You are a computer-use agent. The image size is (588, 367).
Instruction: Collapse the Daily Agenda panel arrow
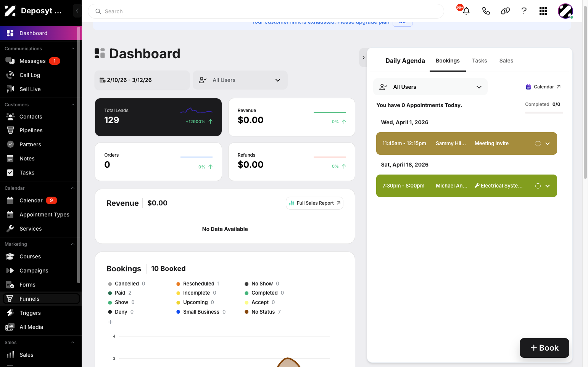[x=363, y=58]
